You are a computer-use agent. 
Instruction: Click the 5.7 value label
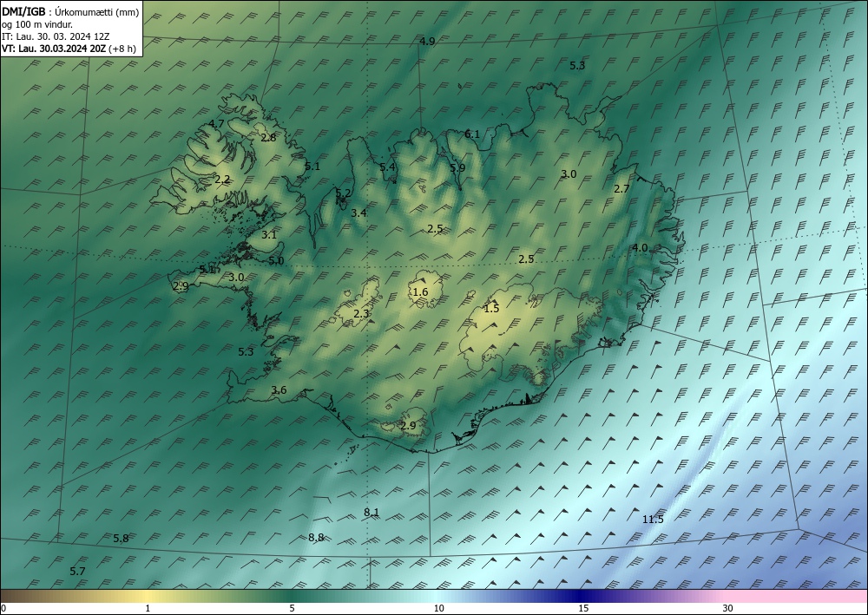pyautogui.click(x=77, y=571)
